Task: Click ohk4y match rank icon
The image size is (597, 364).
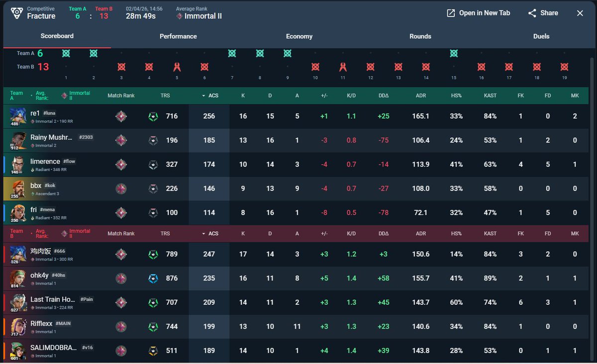Action: coord(121,278)
